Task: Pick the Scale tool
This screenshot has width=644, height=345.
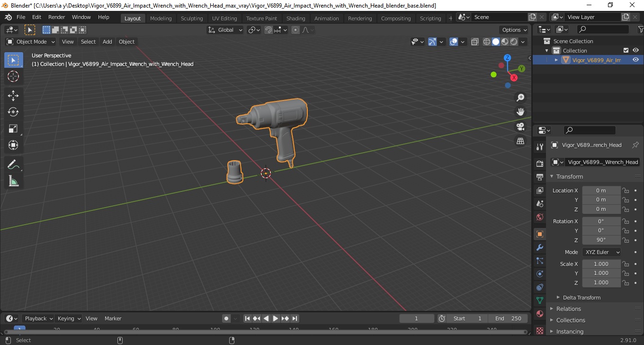Action: 13,129
